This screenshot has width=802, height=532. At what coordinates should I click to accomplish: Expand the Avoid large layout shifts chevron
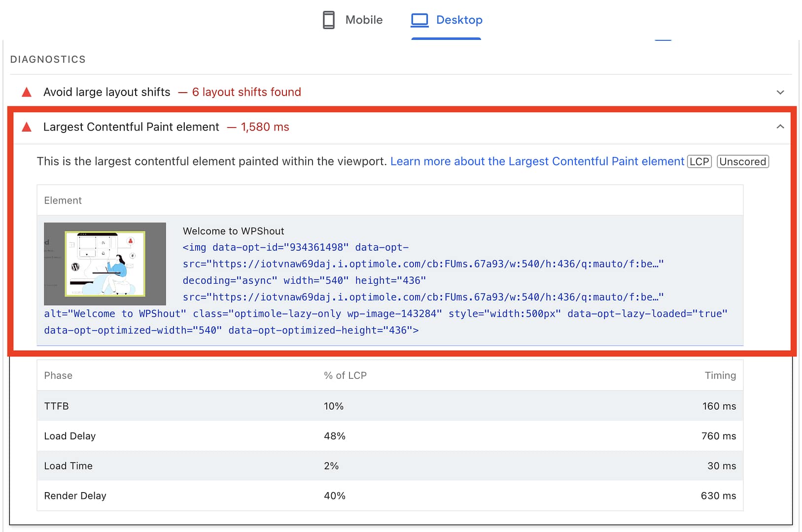780,93
